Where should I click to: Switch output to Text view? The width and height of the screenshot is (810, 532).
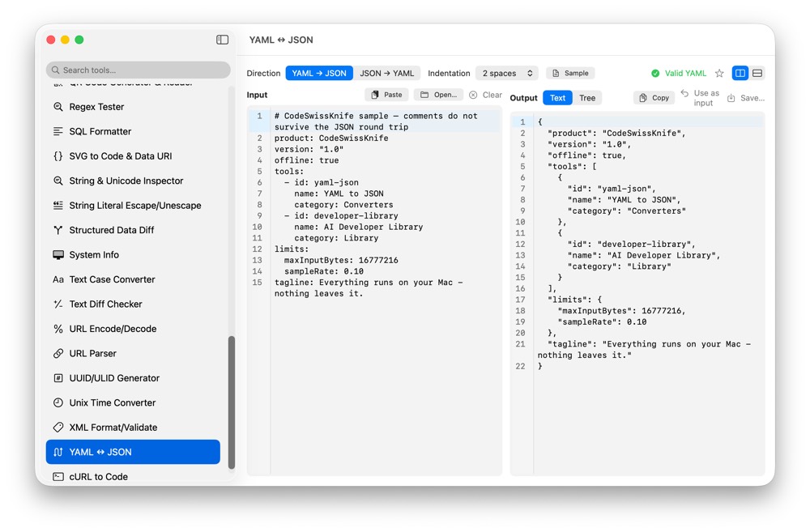[x=557, y=98]
